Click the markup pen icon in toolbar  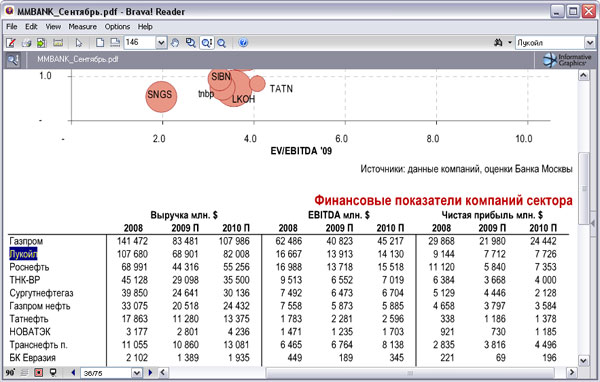[11, 42]
